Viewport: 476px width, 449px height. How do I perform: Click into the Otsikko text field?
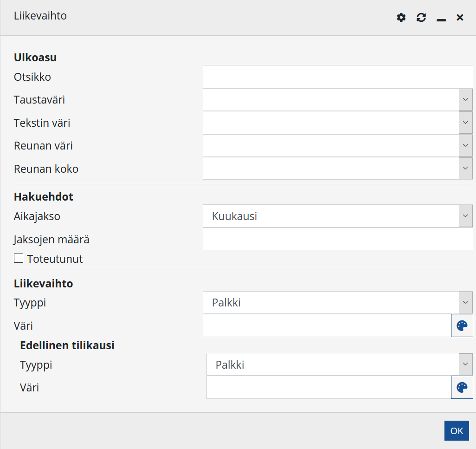click(x=337, y=77)
